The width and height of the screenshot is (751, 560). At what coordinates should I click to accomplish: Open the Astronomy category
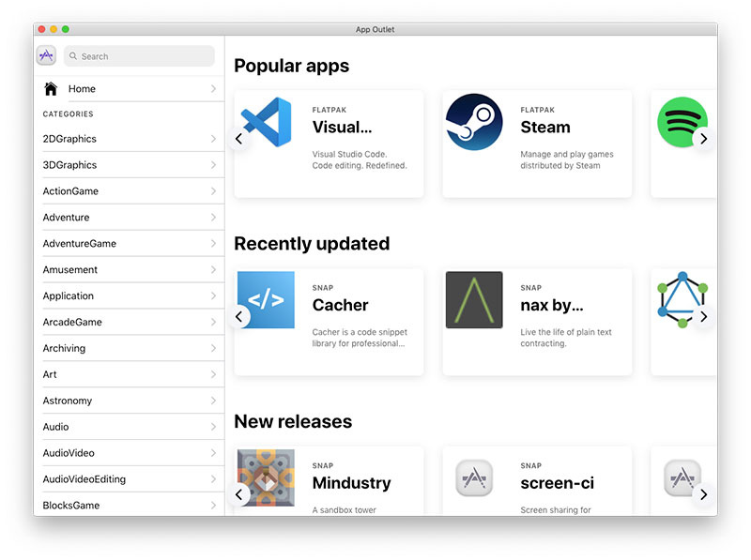pyautogui.click(x=68, y=401)
